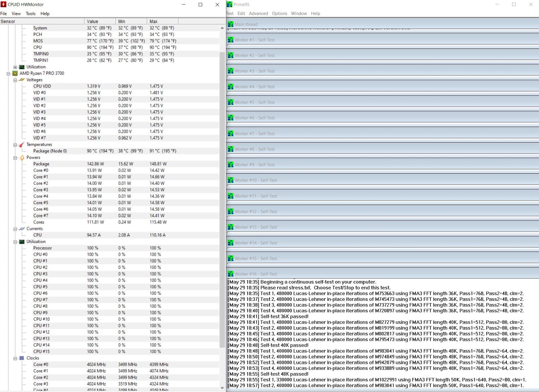Click HWMonitor scrollbar down arrow
Image resolution: width=539 pixels, height=392 pixels.
tap(222, 388)
